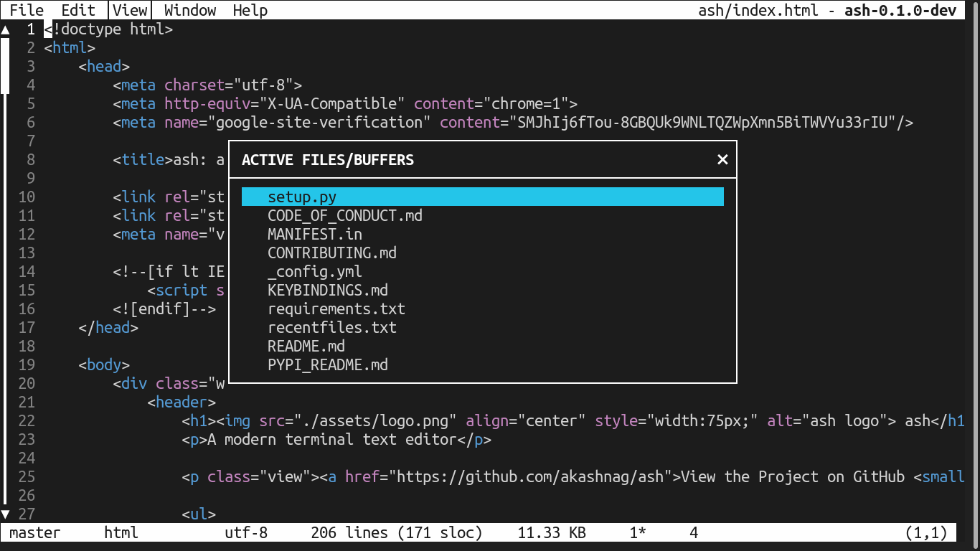Open the CODE_OF_CONDUCT.md buffer
Screen dimensions: 980x551
[344, 215]
